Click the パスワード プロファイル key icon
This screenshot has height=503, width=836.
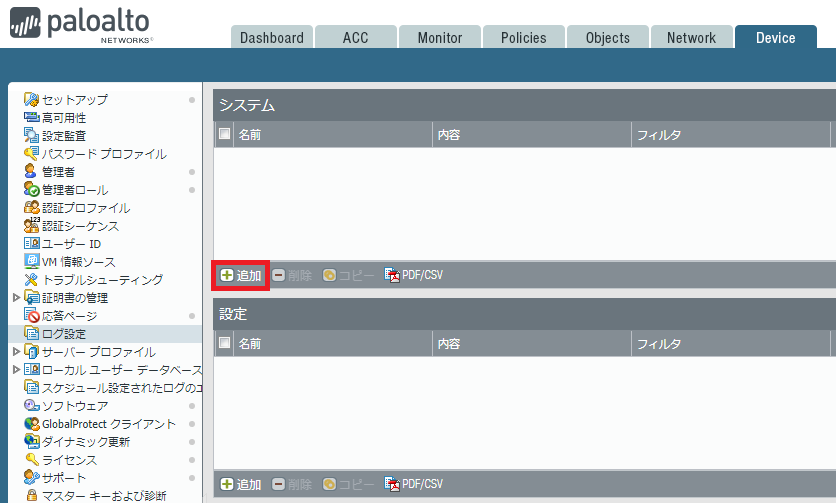click(x=31, y=154)
